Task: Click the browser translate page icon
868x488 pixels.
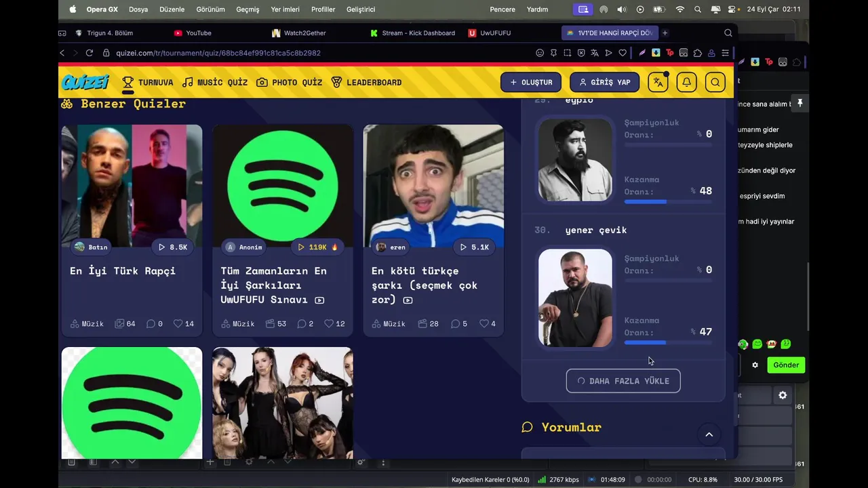Action: [595, 53]
